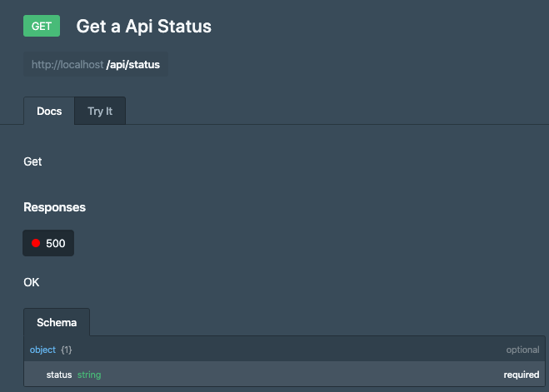The width and height of the screenshot is (549, 392).
Task: Click the green string type label
Action: (89, 375)
